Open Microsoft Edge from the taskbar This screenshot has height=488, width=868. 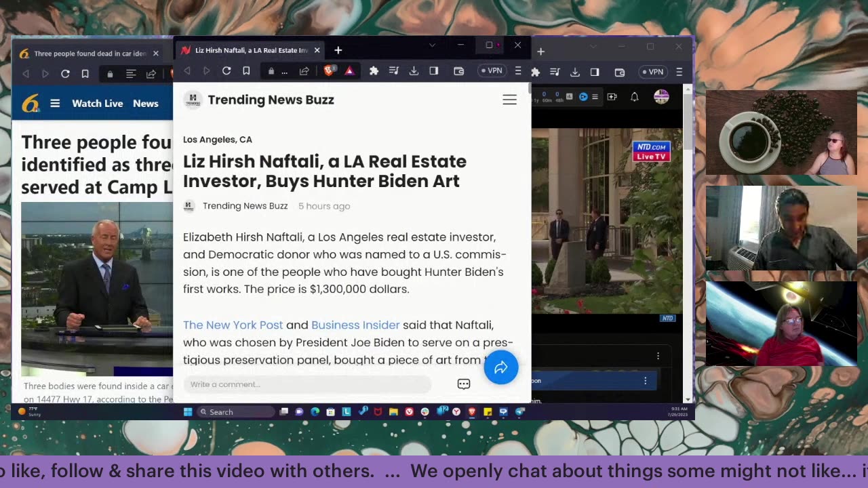pos(315,411)
